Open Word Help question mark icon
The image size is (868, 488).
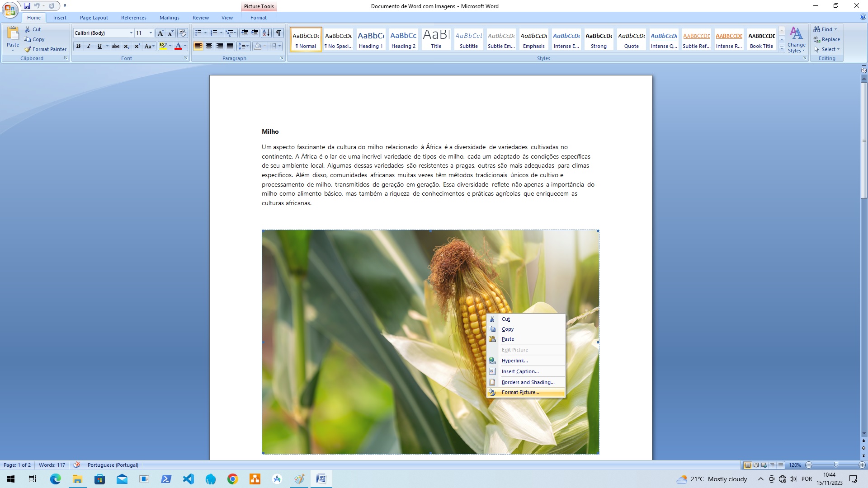pyautogui.click(x=863, y=17)
